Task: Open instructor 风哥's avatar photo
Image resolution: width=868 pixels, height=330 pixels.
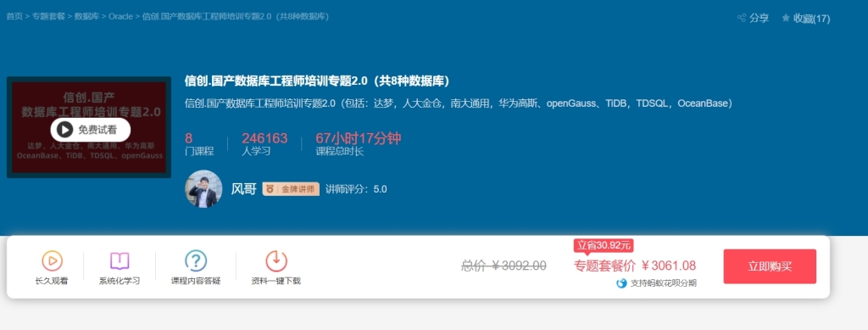Action: coord(203,189)
